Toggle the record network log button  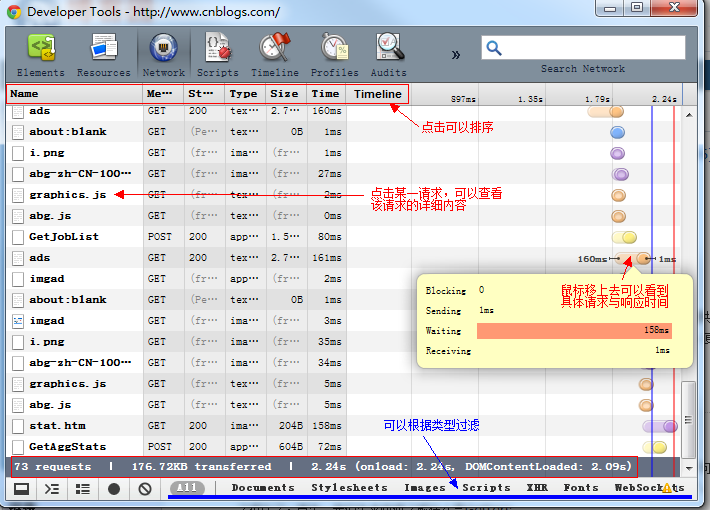click(114, 489)
